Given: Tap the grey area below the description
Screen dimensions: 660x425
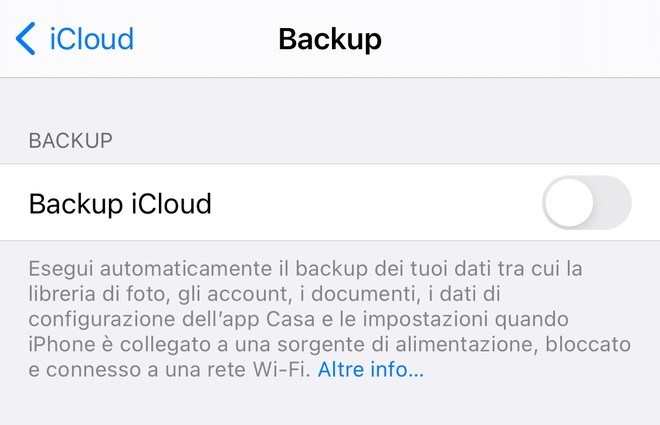Looking at the screenshot, I should 330,404.
